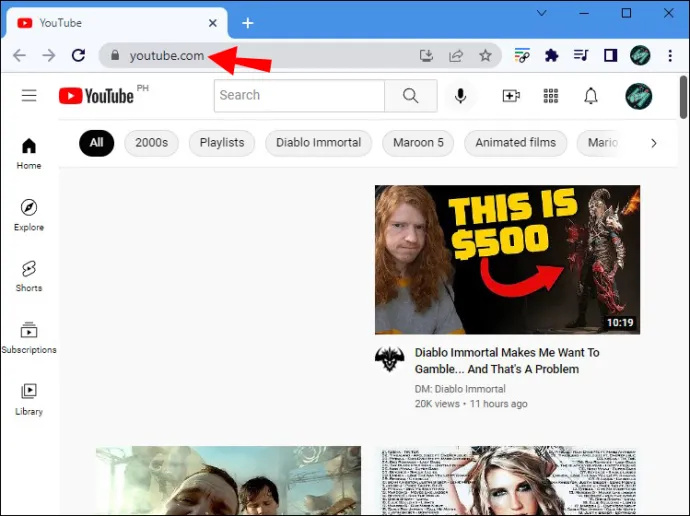
Task: Click the search magnifier button
Action: coord(411,95)
